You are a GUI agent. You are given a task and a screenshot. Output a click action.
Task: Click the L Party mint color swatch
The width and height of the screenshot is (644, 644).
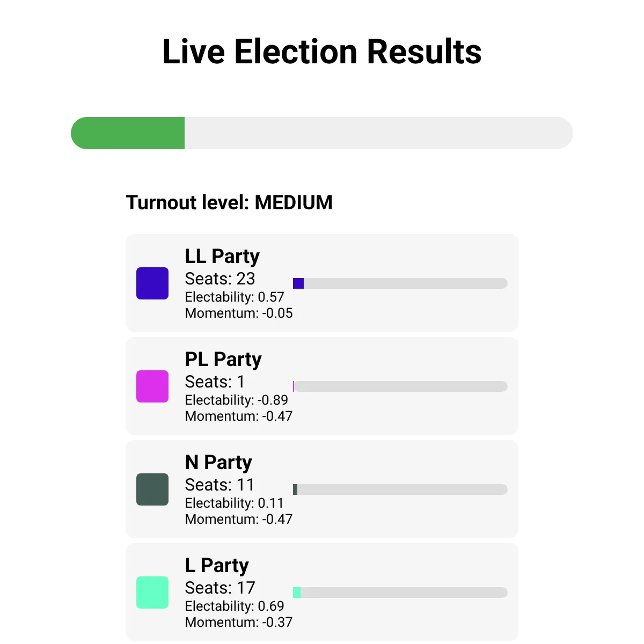pos(152,592)
